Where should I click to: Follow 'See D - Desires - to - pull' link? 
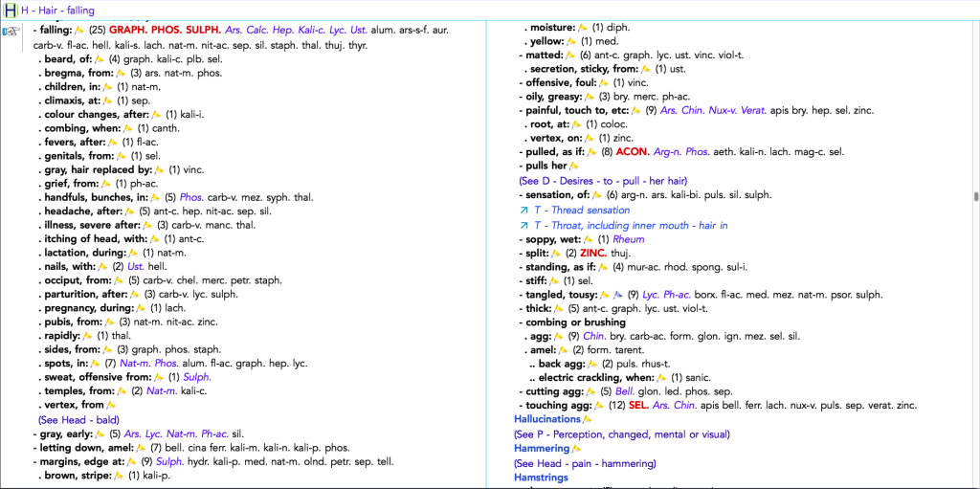tap(602, 181)
